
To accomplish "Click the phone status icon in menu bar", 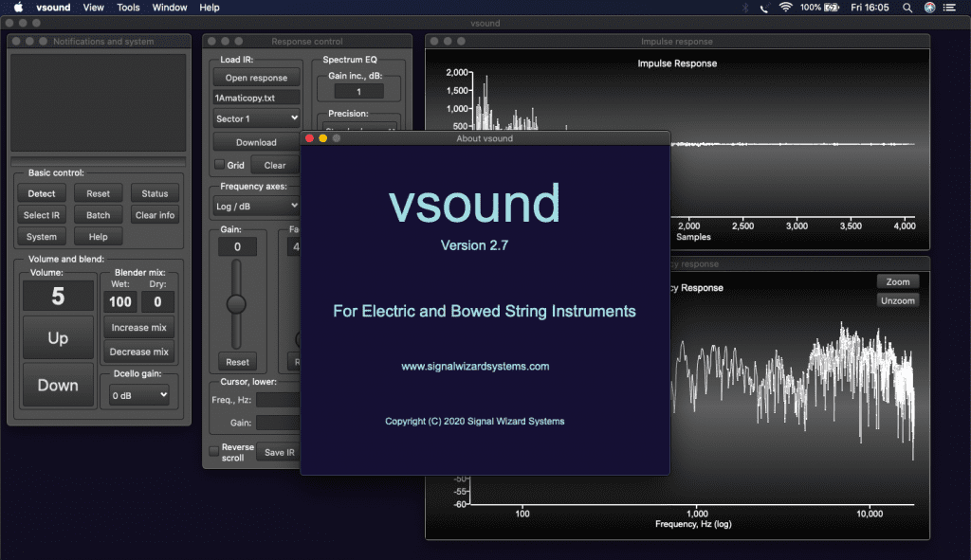I will tap(764, 8).
